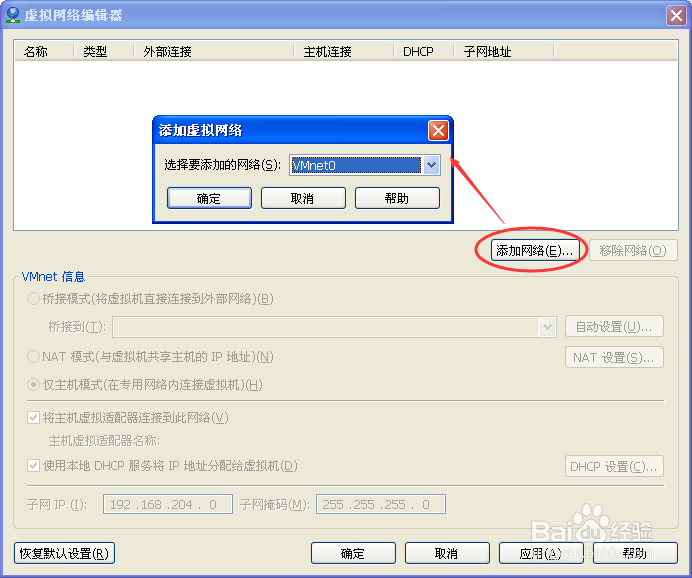This screenshot has height=578, width=692.
Task: Click 取消 in the 添加虚拟网络 dialog
Action: click(303, 198)
